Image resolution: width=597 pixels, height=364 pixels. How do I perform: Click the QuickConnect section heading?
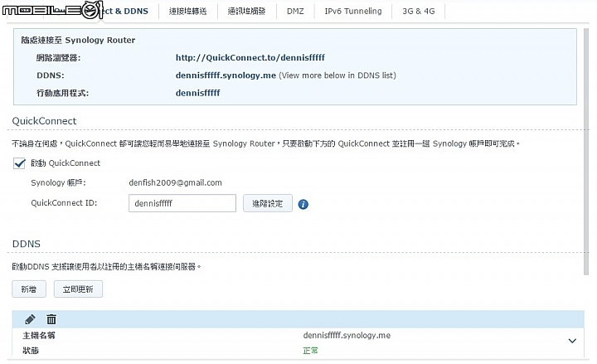point(44,121)
